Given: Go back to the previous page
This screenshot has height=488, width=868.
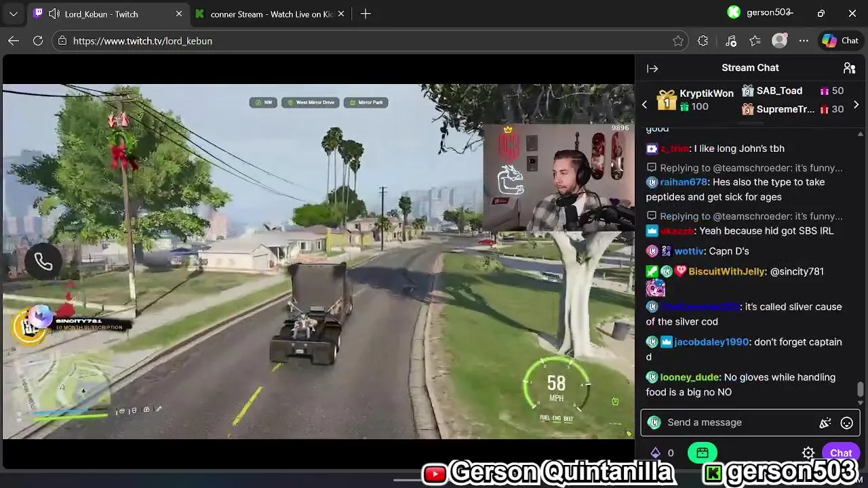Looking at the screenshot, I should point(14,41).
